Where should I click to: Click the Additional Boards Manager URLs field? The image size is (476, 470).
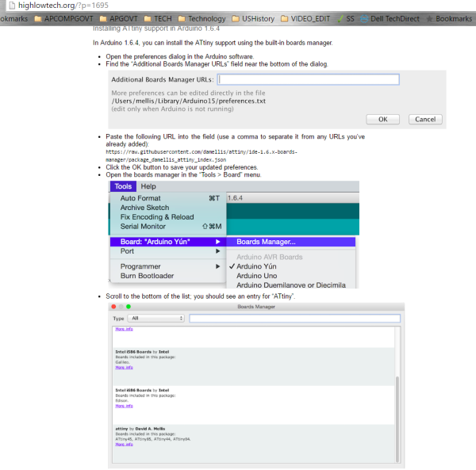coord(308,79)
